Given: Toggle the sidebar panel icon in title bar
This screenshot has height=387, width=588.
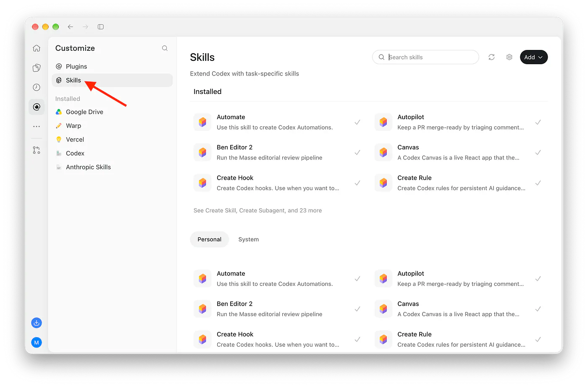Looking at the screenshot, I should pyautogui.click(x=101, y=27).
